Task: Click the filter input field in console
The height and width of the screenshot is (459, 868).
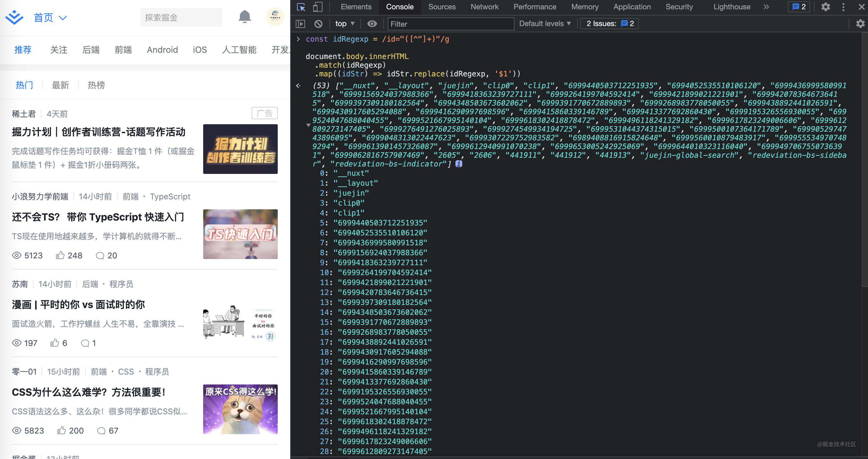Action: (451, 24)
